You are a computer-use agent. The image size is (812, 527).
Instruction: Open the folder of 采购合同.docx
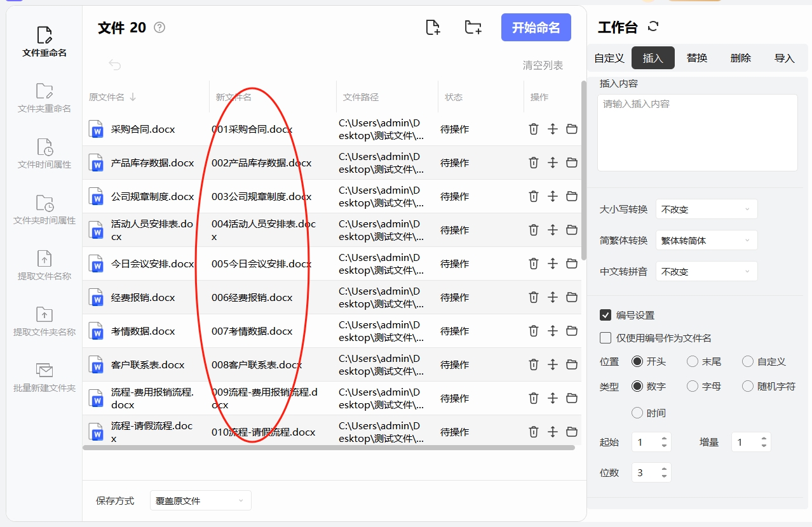click(x=572, y=129)
